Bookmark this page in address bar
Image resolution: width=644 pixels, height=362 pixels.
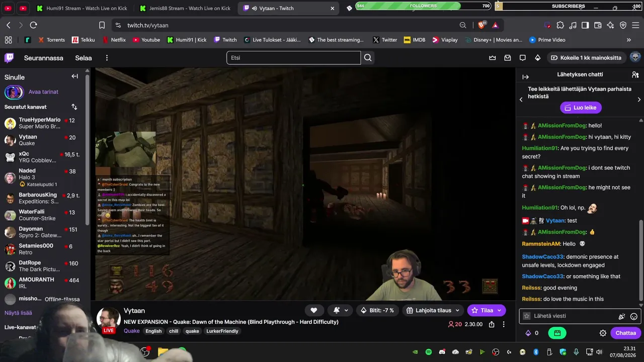tap(102, 25)
